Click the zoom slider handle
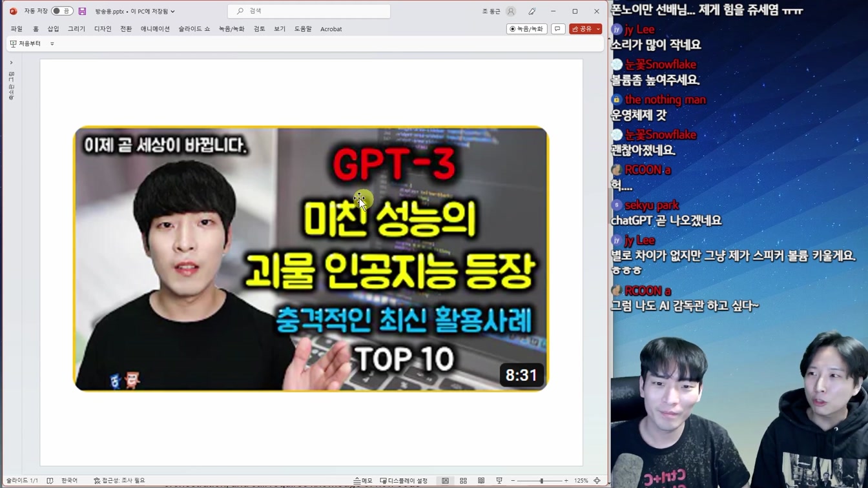The image size is (868, 488). click(x=542, y=481)
